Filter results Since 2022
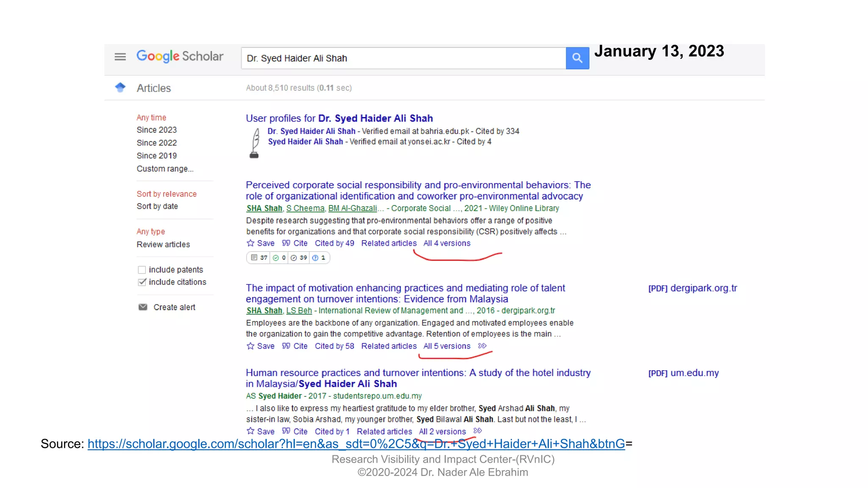868x488 pixels. coord(156,143)
